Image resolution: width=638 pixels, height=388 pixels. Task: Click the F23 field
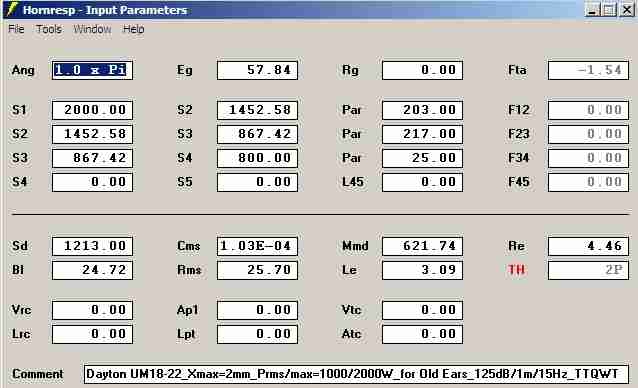[x=588, y=134]
